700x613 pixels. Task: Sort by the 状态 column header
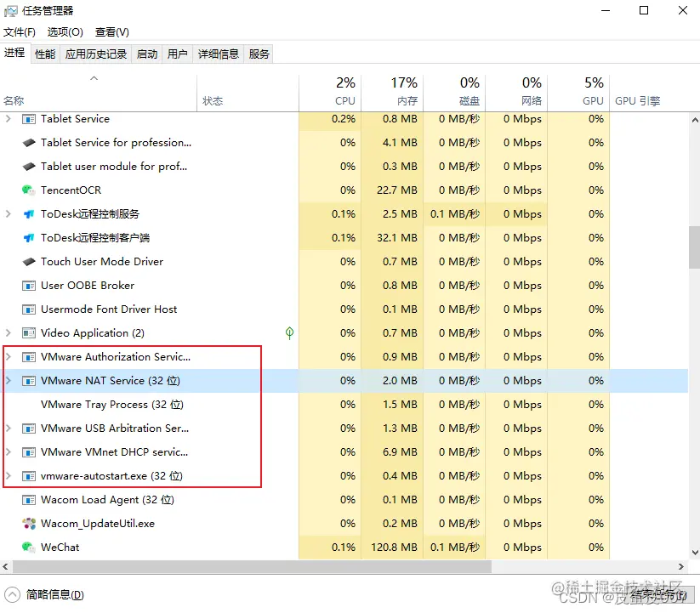[x=248, y=94]
